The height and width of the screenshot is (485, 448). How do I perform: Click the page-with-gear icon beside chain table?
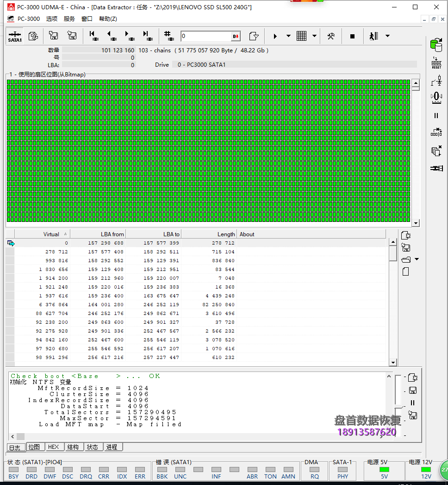(406, 235)
